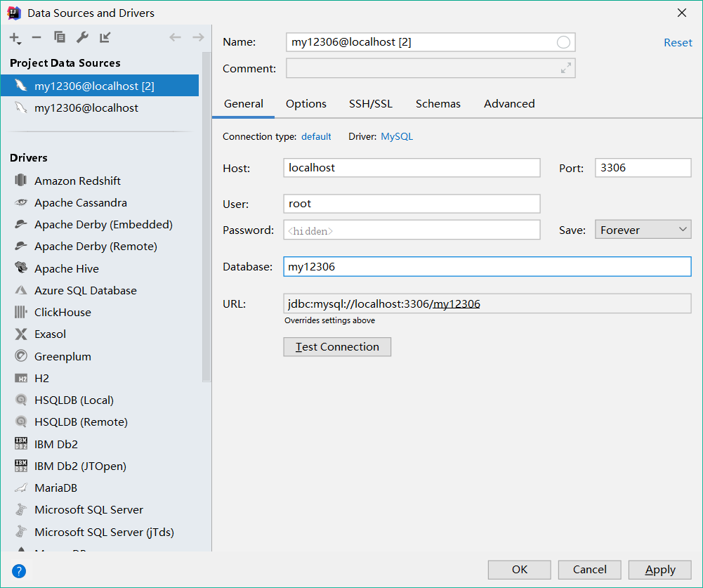The image size is (703, 588).
Task: Focus the URL input field
Action: (487, 303)
